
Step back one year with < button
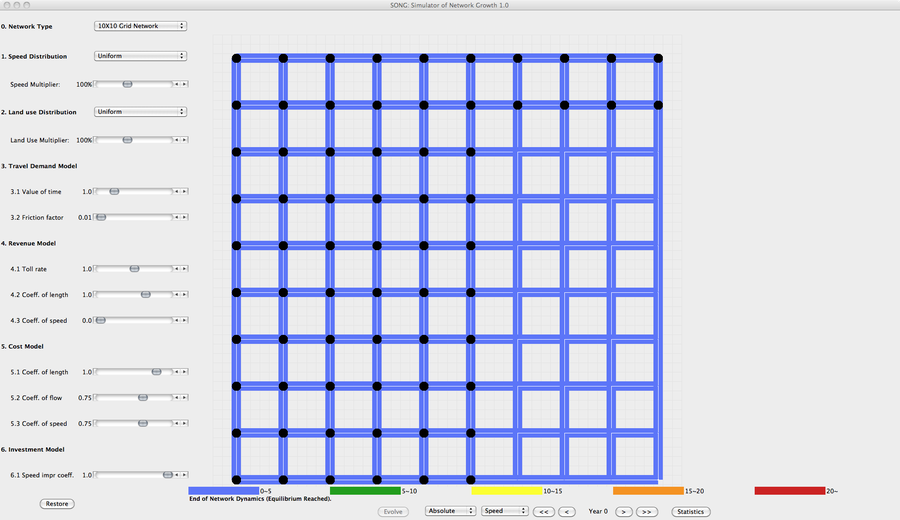[x=567, y=511]
